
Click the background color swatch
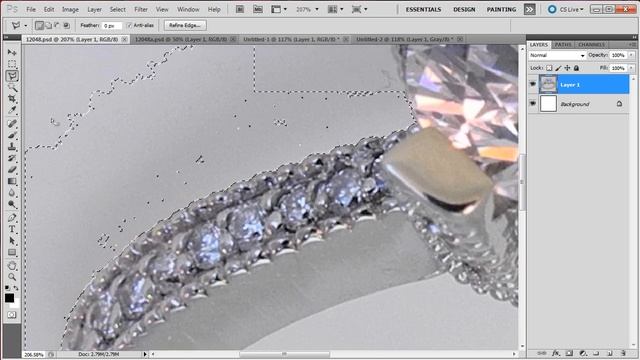pyautogui.click(x=16, y=304)
